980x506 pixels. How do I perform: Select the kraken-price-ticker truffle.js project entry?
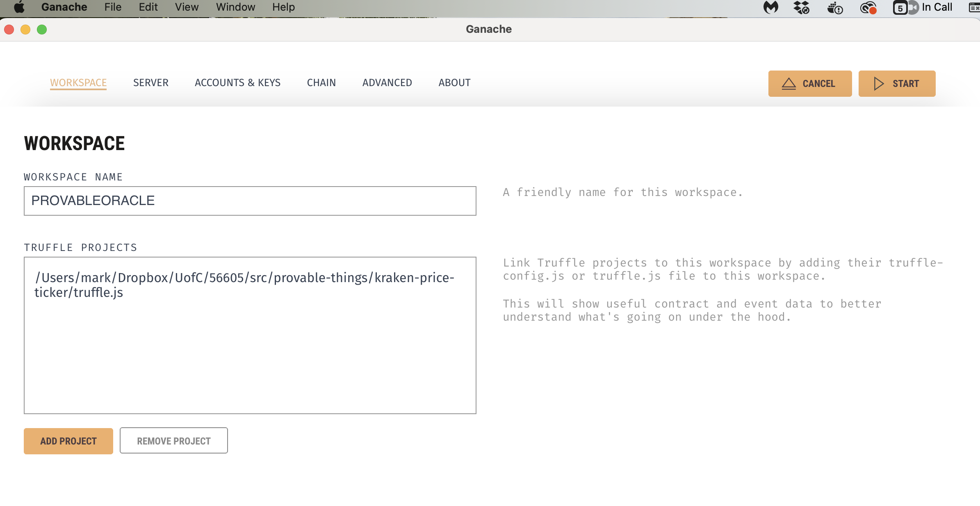tap(244, 285)
